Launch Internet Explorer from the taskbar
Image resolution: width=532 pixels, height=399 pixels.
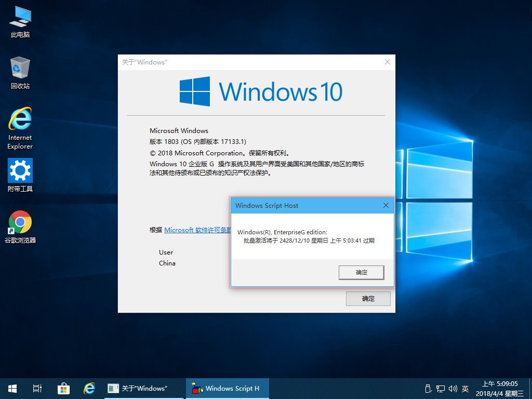(89, 389)
